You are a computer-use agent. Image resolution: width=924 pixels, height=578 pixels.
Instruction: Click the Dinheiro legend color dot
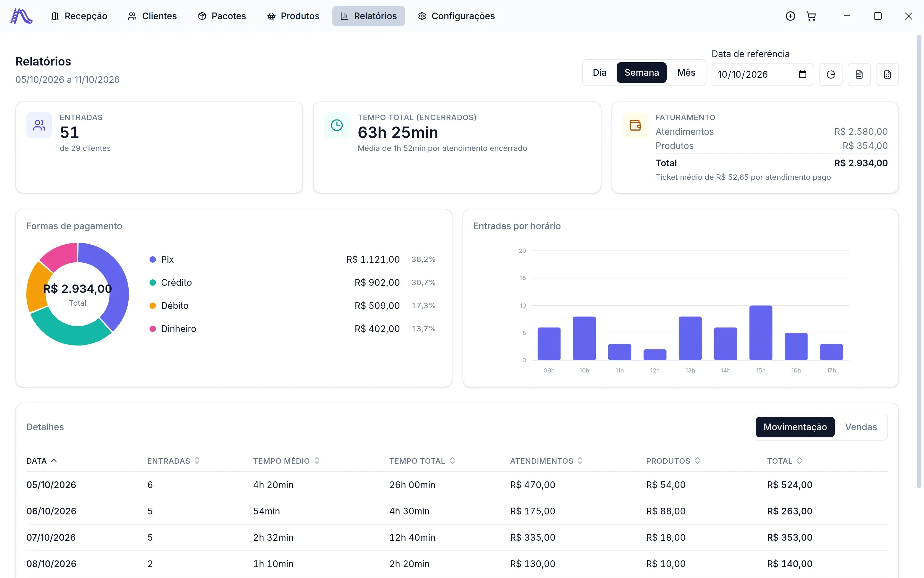pyautogui.click(x=153, y=329)
